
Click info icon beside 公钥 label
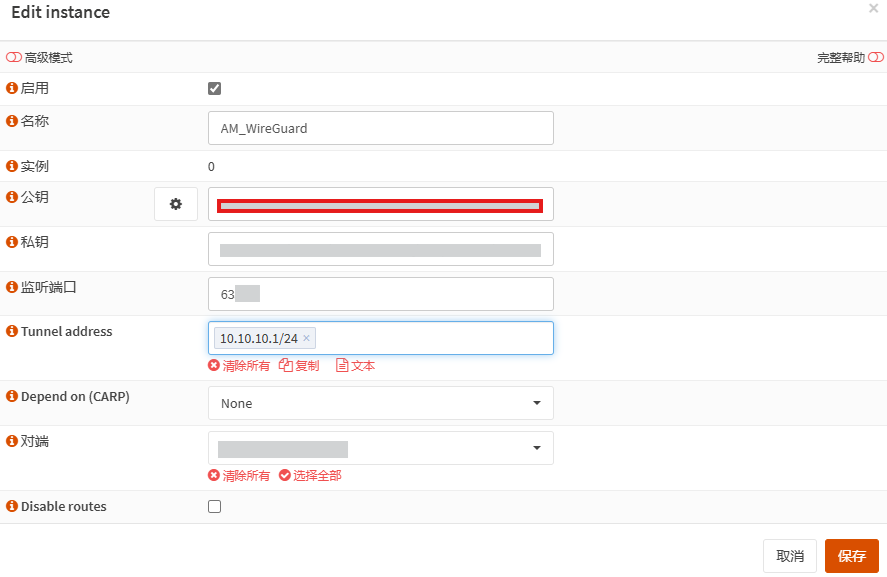(12, 197)
